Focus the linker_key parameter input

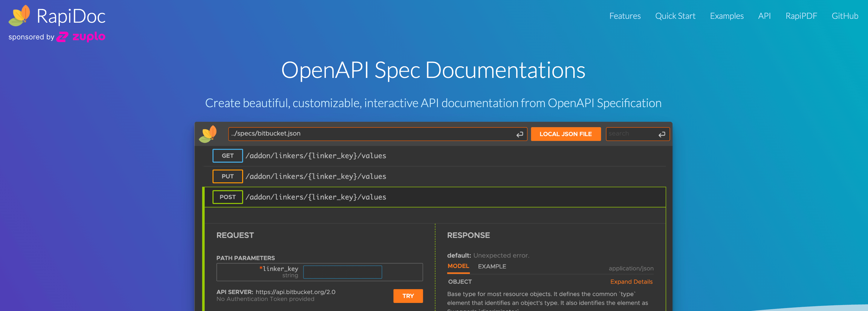(342, 272)
